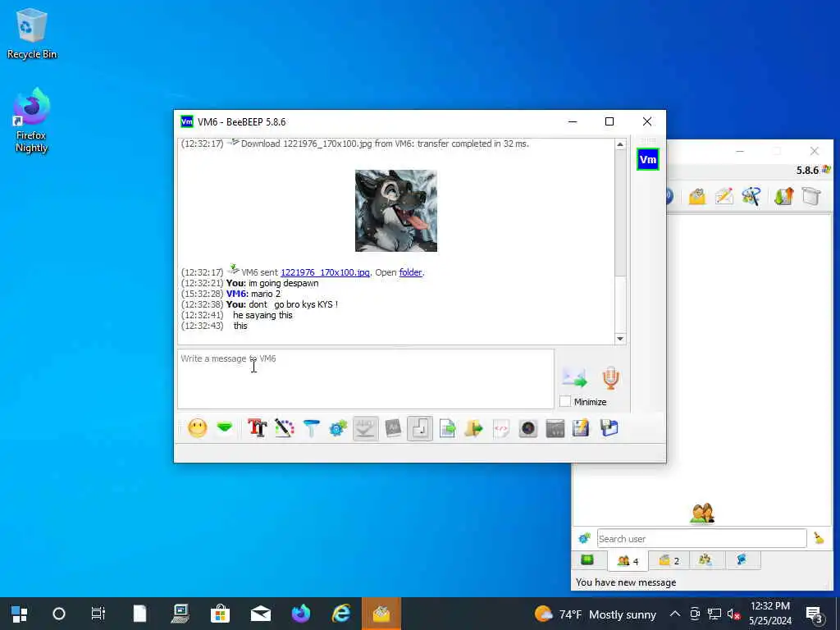Click the dark grid chat history icon
This screenshot has height=630, width=840.
555,428
